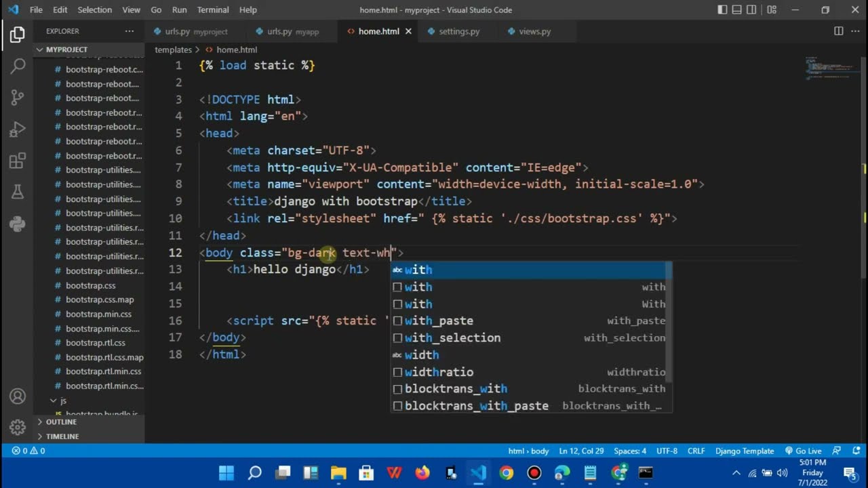Open the Run and Debug view

coord(18,129)
